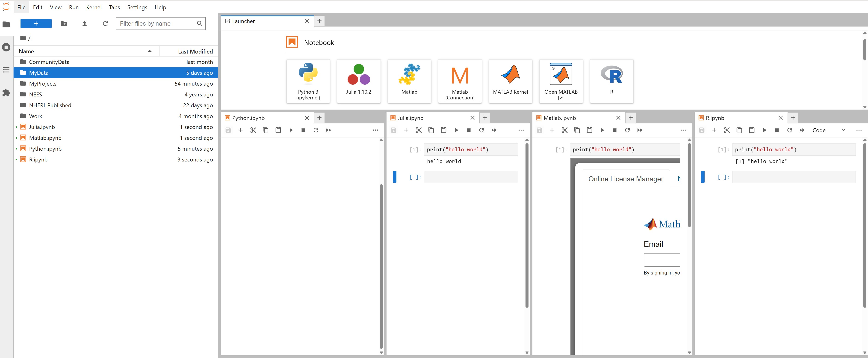Interrupt kernel in Matlab.ipynb toolbar
The width and height of the screenshot is (868, 358).
(615, 130)
